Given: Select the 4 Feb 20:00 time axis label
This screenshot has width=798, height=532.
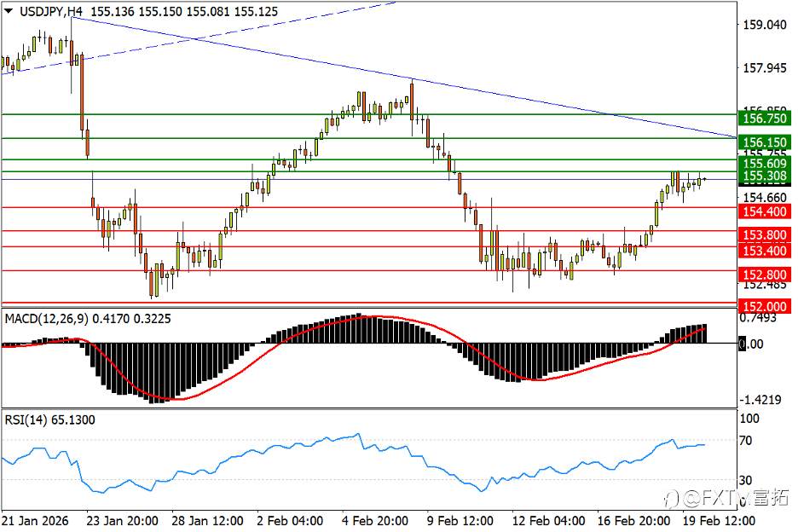Looking at the screenshot, I should click(374, 521).
